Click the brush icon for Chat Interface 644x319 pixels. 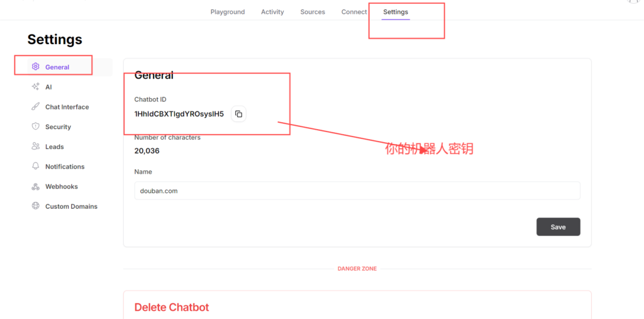tap(36, 107)
